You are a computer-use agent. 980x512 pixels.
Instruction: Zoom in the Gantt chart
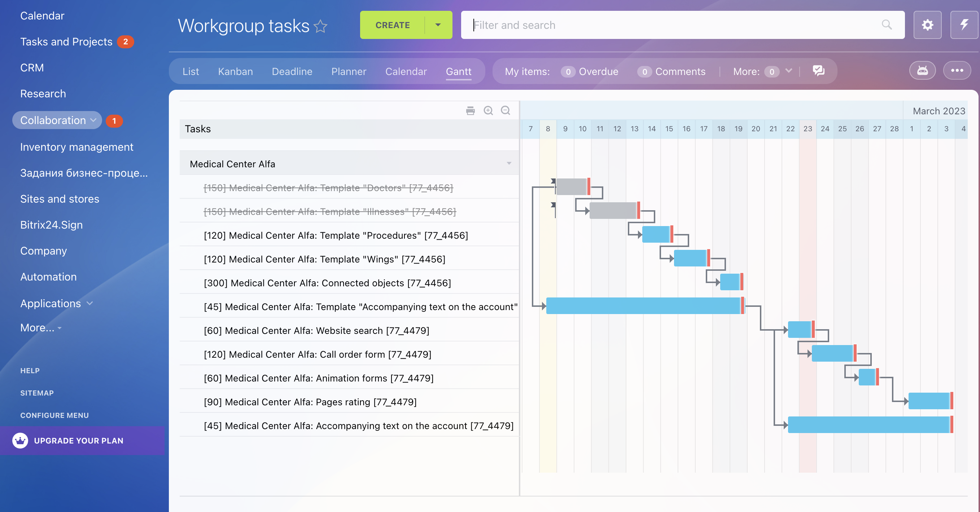click(x=488, y=111)
